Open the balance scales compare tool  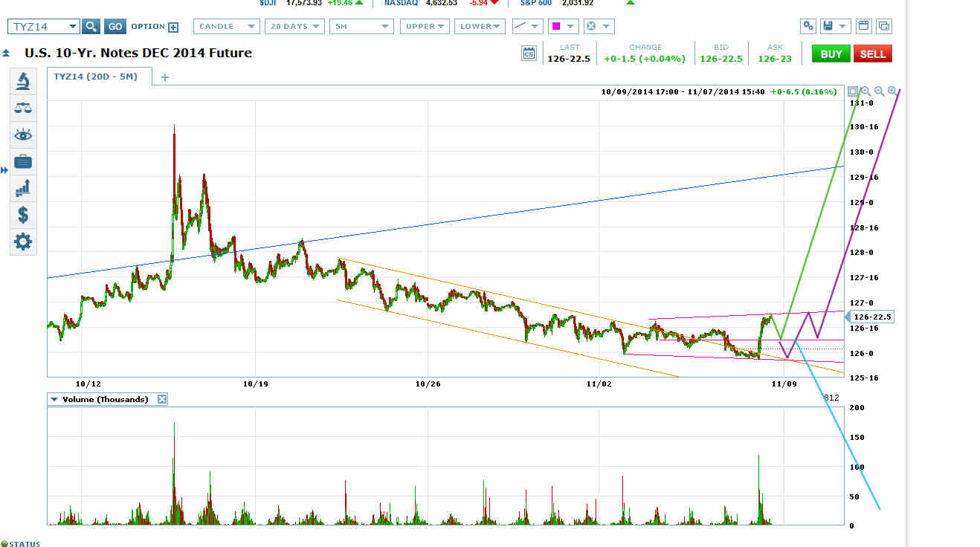pos(23,108)
